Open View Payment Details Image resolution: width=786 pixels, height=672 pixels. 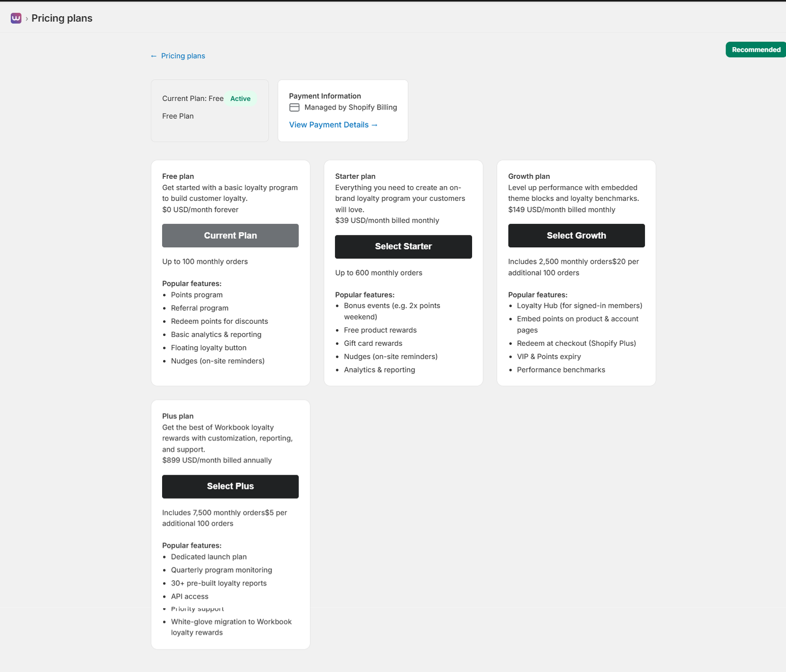(328, 124)
